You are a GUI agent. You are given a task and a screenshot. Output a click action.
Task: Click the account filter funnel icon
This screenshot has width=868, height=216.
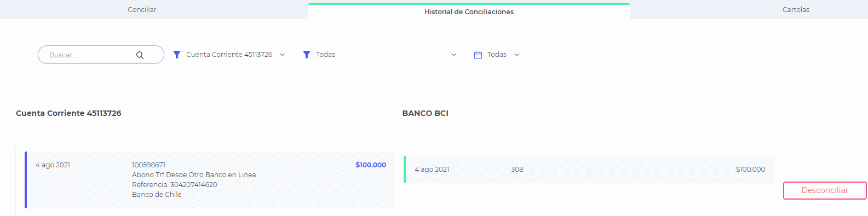(x=177, y=55)
